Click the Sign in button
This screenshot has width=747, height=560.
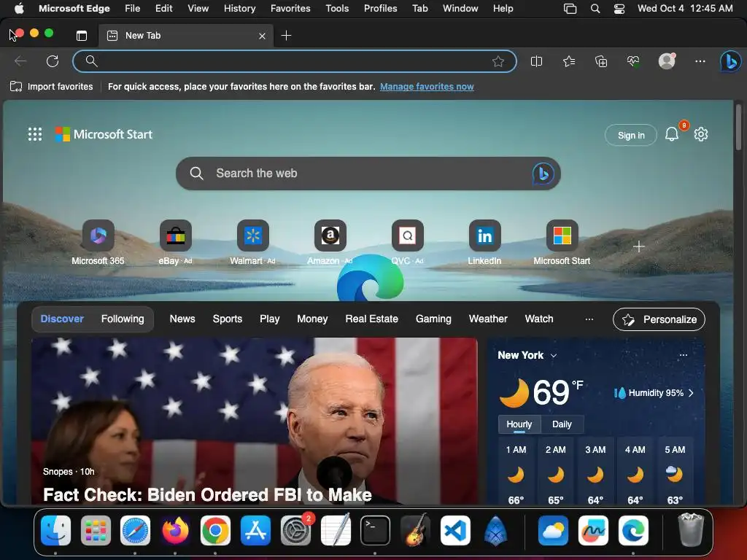pos(631,135)
